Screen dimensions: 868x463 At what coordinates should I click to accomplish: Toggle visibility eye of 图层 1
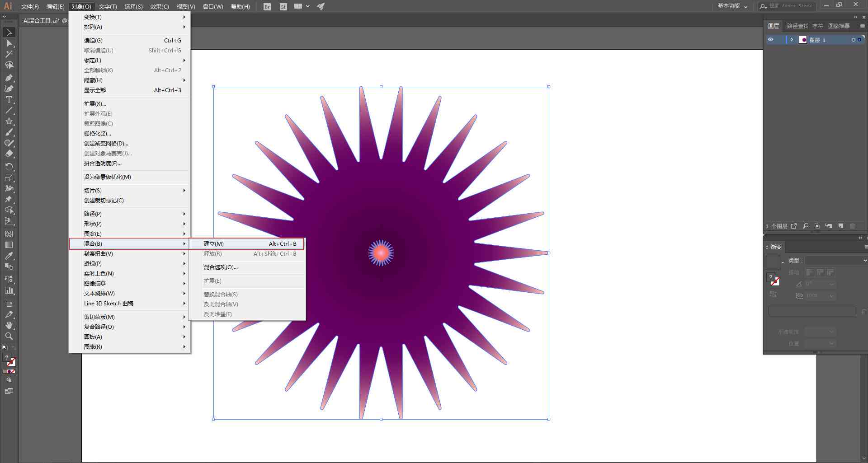click(770, 40)
